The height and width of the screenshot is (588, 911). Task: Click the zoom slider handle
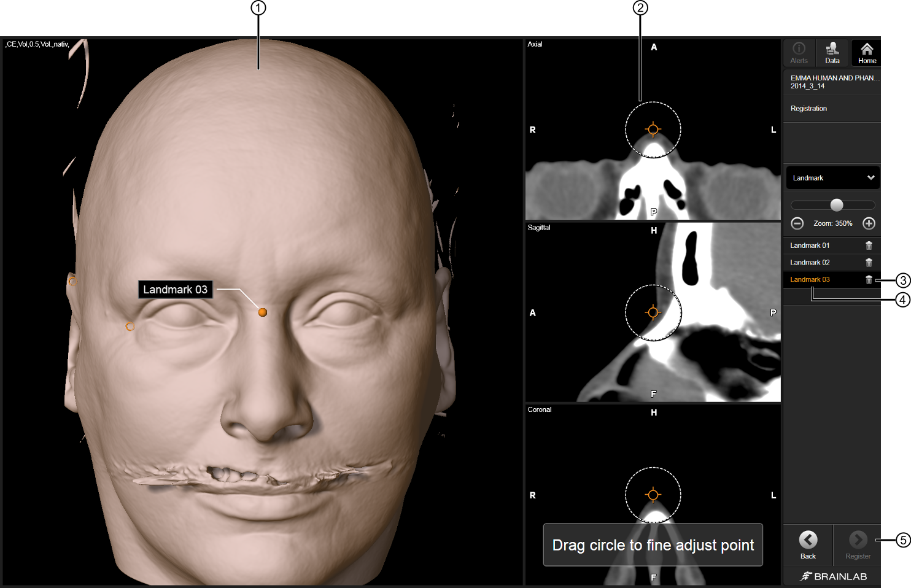pyautogui.click(x=836, y=205)
